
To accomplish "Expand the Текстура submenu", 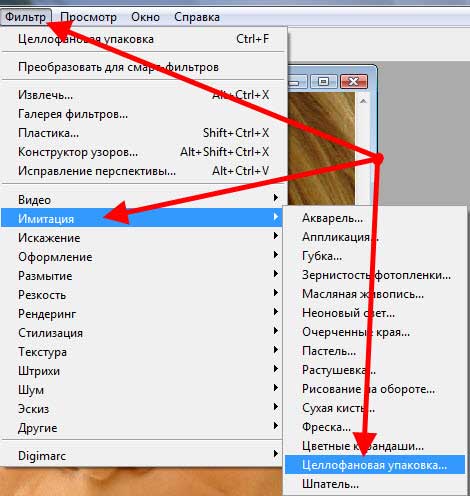I will coord(143,351).
